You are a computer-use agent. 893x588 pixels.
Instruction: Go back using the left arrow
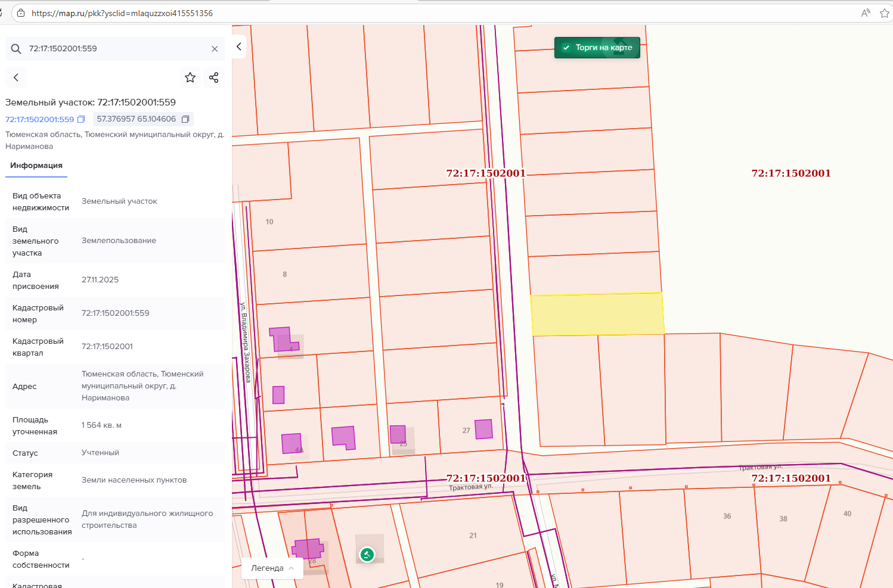click(x=16, y=77)
